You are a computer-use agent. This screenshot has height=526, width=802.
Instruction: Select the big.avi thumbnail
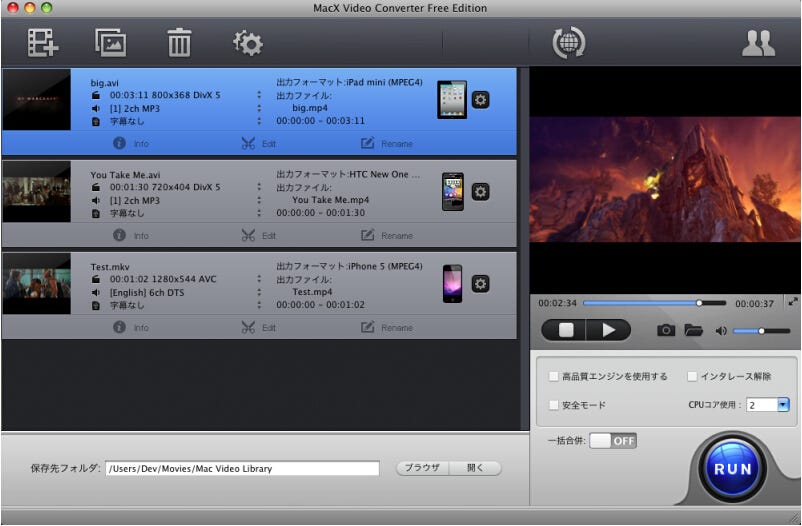(x=36, y=99)
